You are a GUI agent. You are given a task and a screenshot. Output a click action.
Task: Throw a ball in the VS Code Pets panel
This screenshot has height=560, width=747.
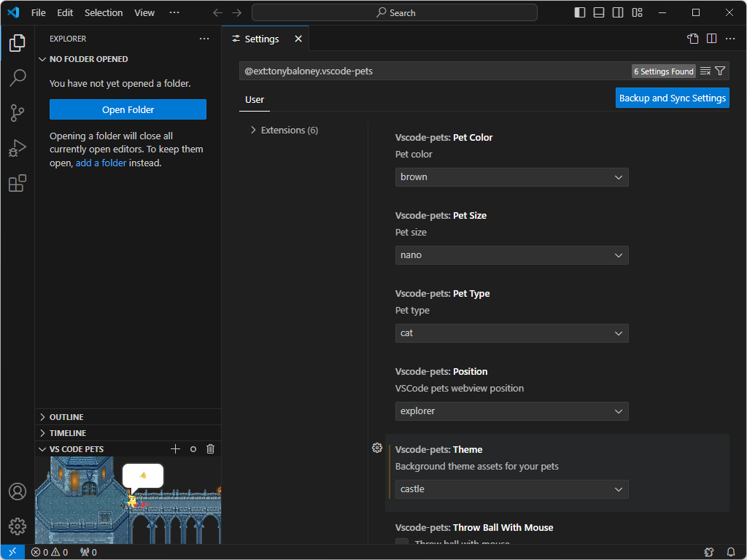pos(193,449)
